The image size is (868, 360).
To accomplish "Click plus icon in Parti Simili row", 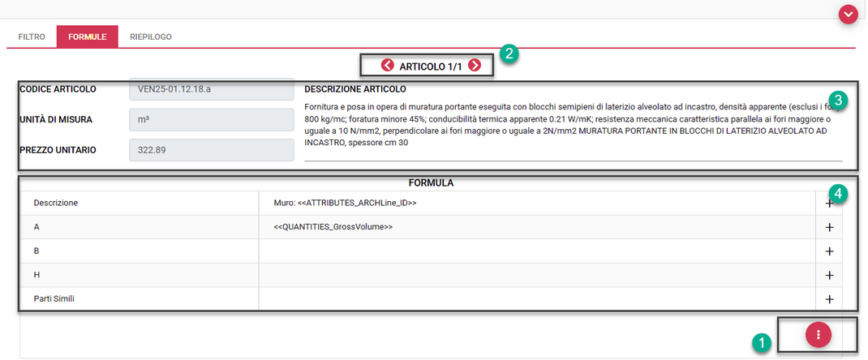I will 829,299.
